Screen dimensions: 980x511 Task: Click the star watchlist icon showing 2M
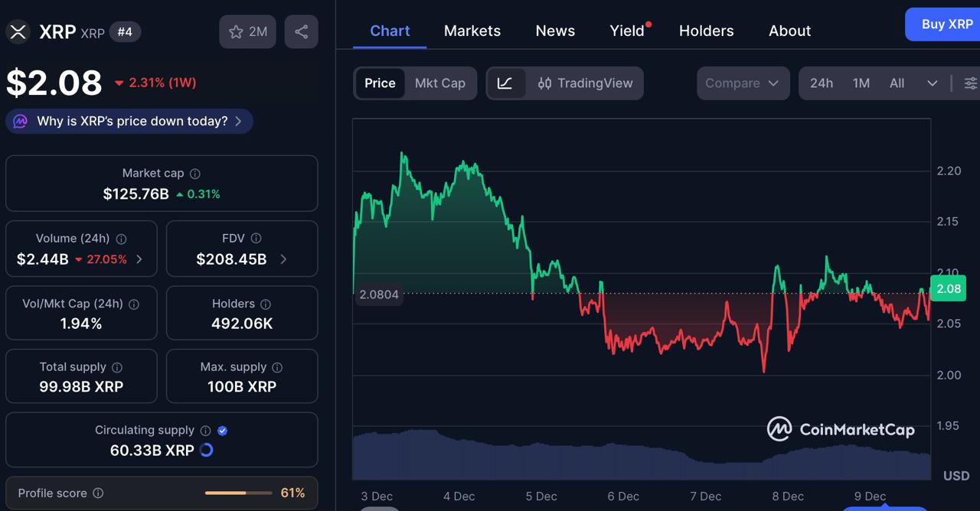[x=247, y=31]
